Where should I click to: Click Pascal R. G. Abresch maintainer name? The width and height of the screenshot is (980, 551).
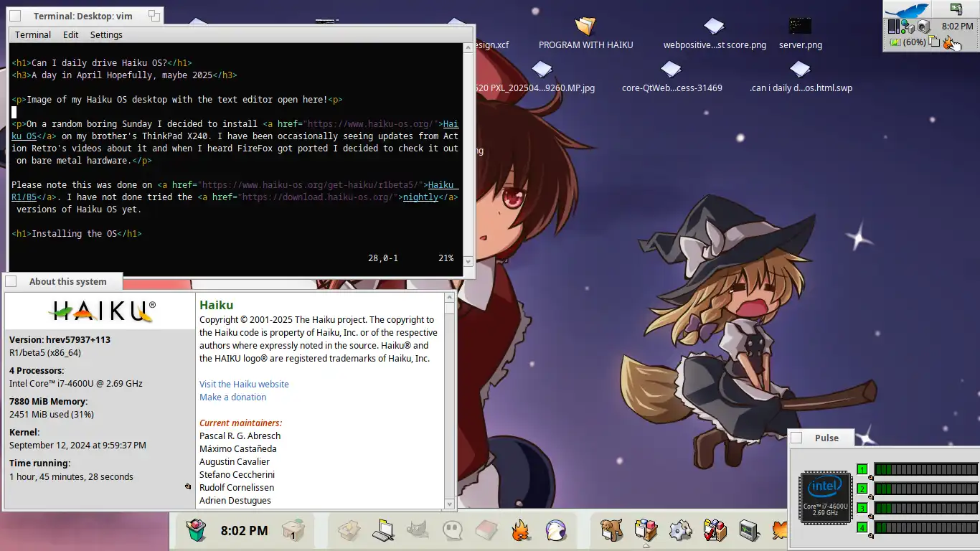pyautogui.click(x=240, y=435)
